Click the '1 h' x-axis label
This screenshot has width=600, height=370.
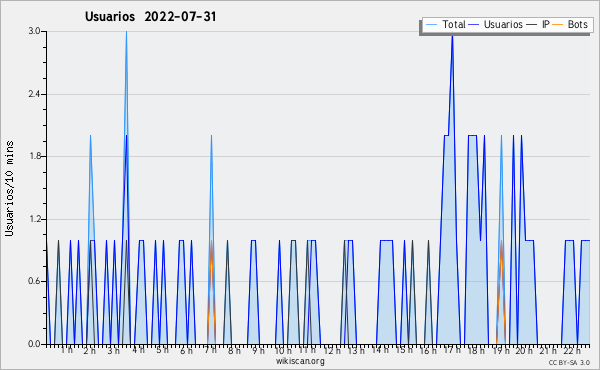pos(67,350)
